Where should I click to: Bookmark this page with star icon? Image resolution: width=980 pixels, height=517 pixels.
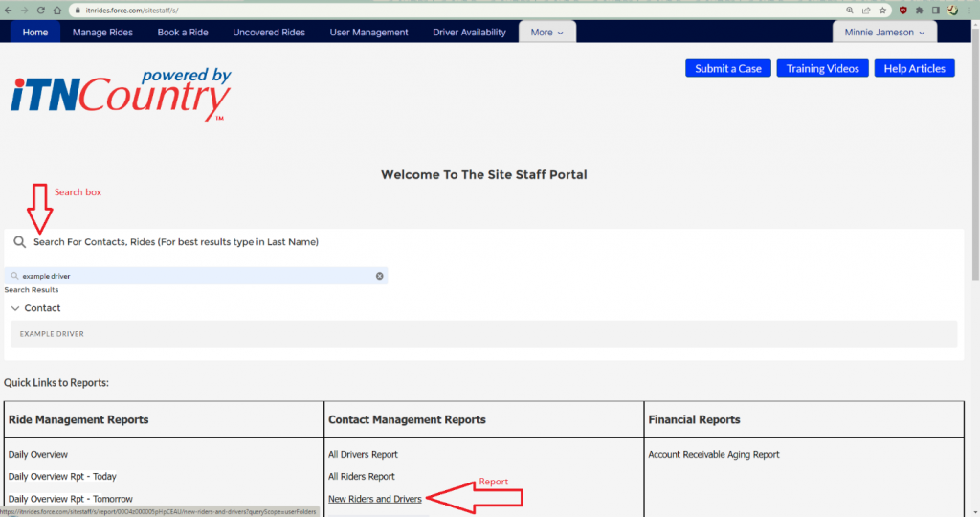point(881,10)
